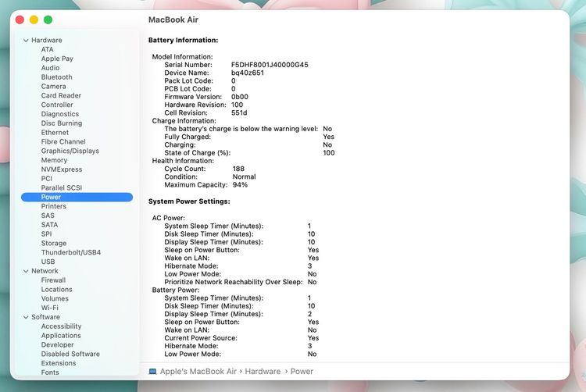Select ATA in the sidebar

click(47, 49)
